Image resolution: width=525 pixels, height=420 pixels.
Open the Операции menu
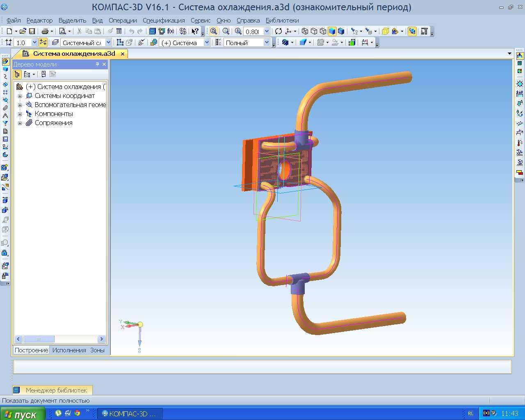tap(123, 20)
